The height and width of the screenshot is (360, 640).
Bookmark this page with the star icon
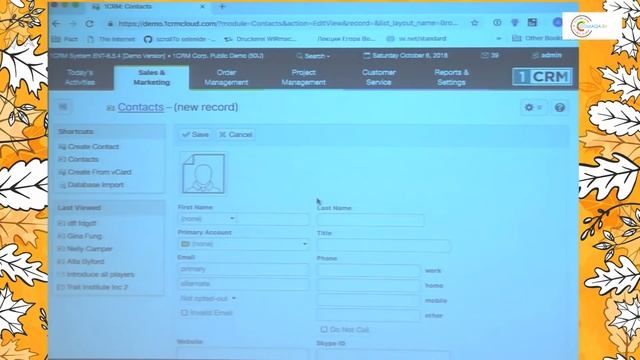[474, 23]
